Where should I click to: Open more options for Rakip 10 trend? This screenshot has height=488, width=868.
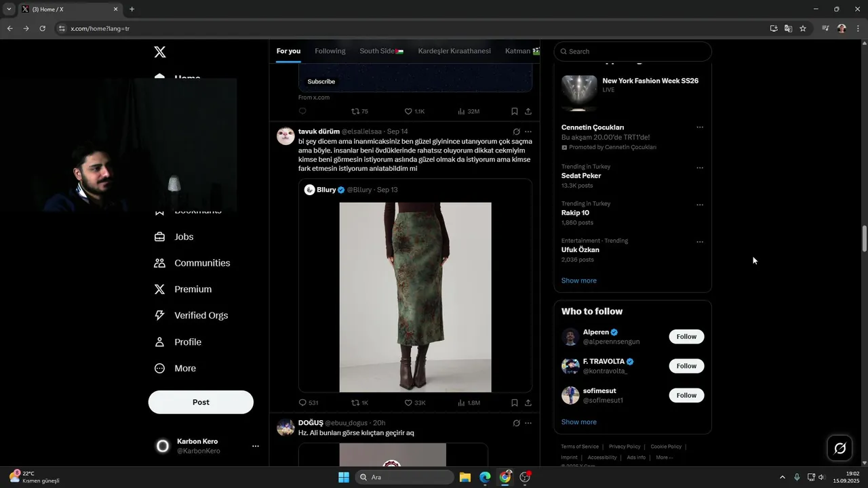point(700,205)
